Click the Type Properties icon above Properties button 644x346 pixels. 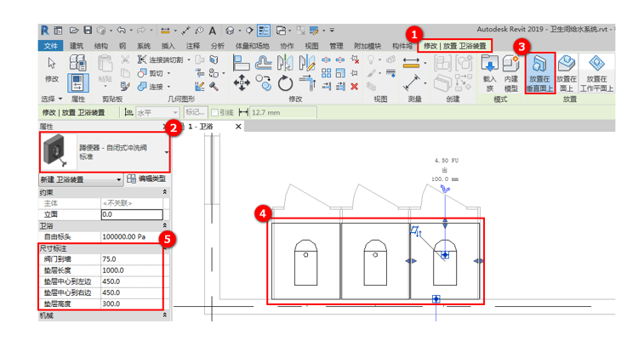tap(77, 63)
